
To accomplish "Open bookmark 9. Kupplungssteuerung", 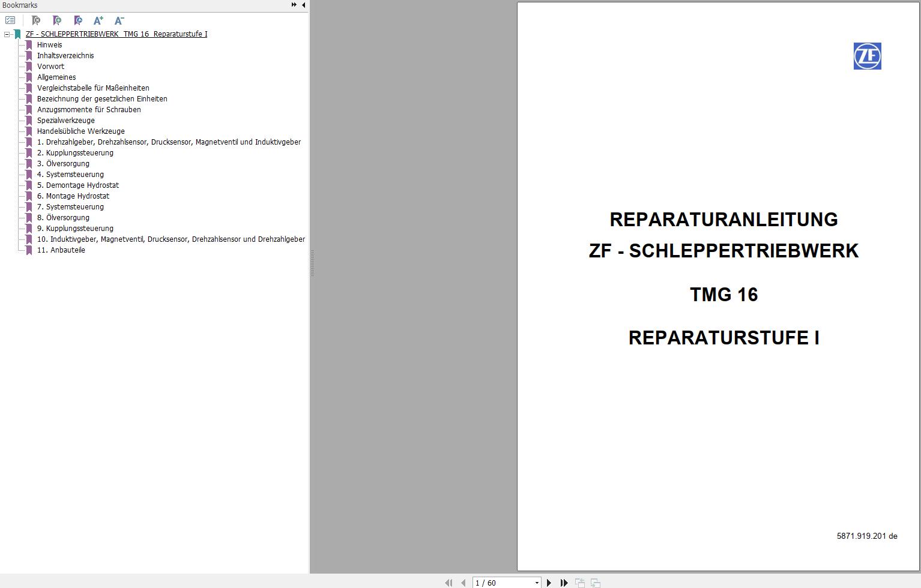I will (75, 229).
